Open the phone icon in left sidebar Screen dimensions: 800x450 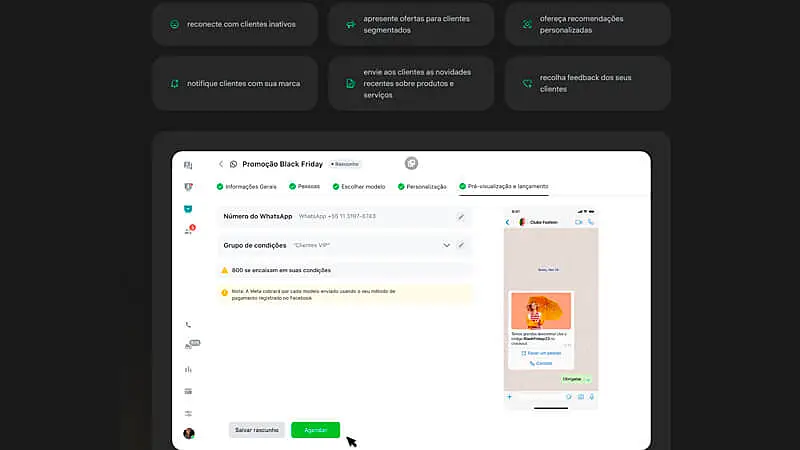[188, 324]
